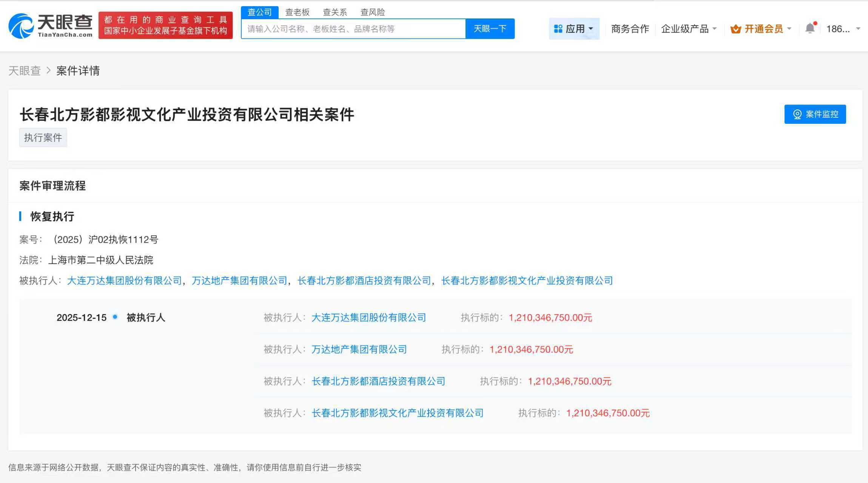This screenshot has width=868, height=483.
Task: Open the 应用 apps grid icon
Action: pyautogui.click(x=558, y=28)
